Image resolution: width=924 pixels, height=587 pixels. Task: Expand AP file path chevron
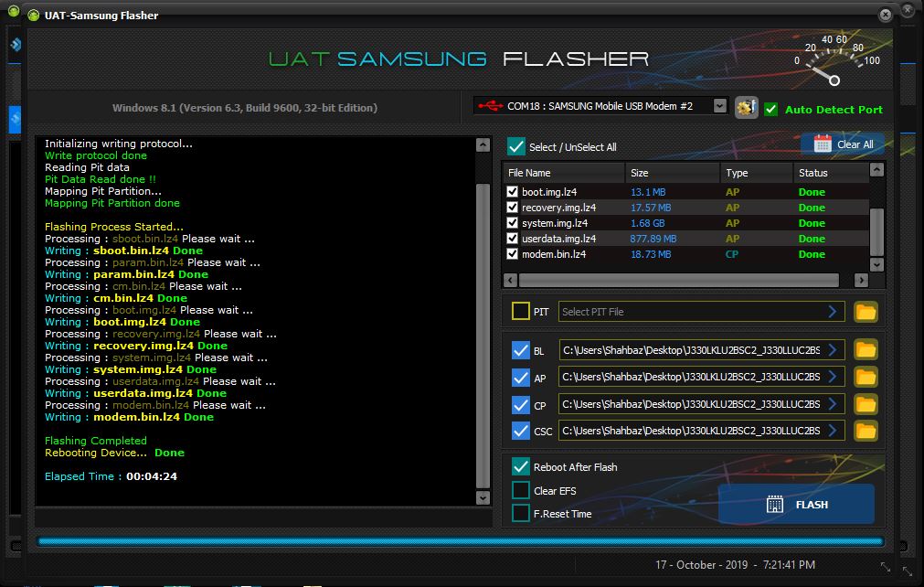point(832,377)
